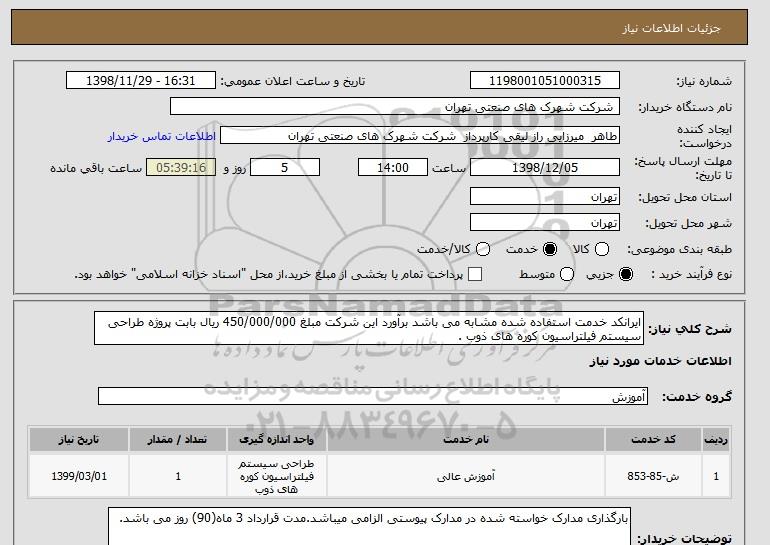Click the buyer name field شرکت شهرک های صنعتی تهران
The height and width of the screenshot is (545, 770).
395,107
